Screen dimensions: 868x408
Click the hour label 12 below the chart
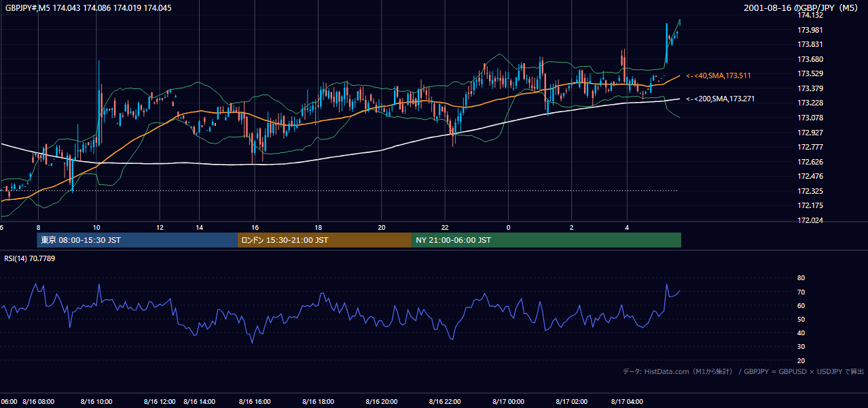pos(160,227)
